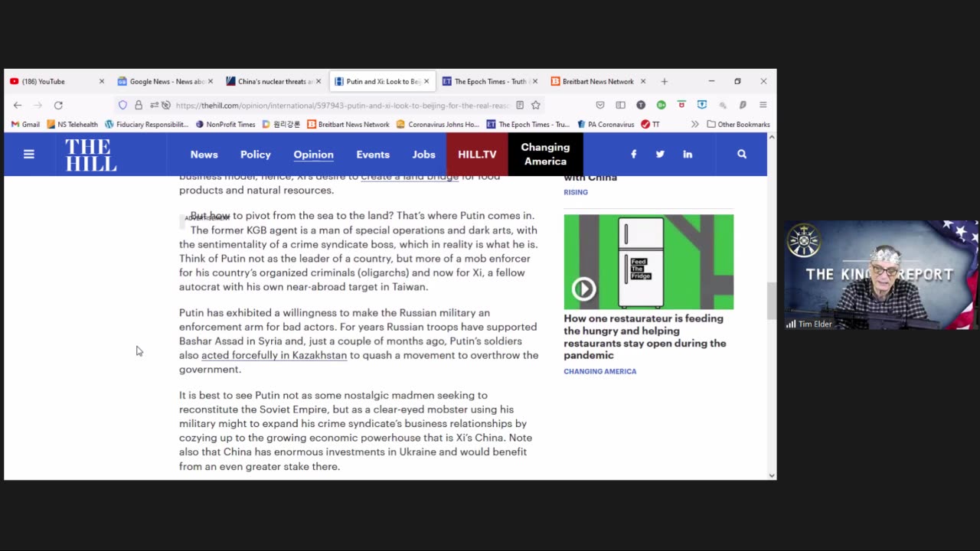
Task: Open HILL.TV
Action: coord(477,154)
